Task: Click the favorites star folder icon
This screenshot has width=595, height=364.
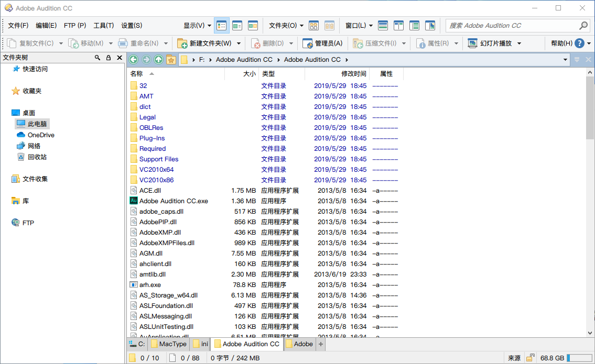Action: point(171,60)
